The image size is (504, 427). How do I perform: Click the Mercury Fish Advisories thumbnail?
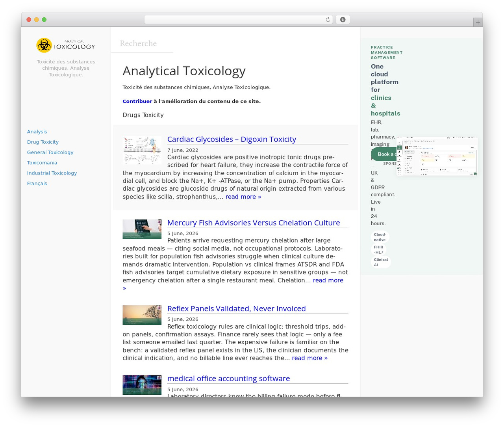click(x=142, y=229)
